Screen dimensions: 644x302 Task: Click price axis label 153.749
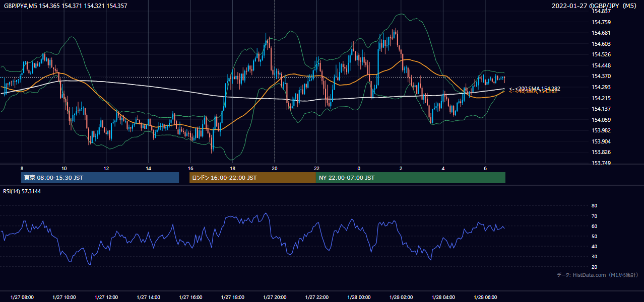click(x=602, y=163)
